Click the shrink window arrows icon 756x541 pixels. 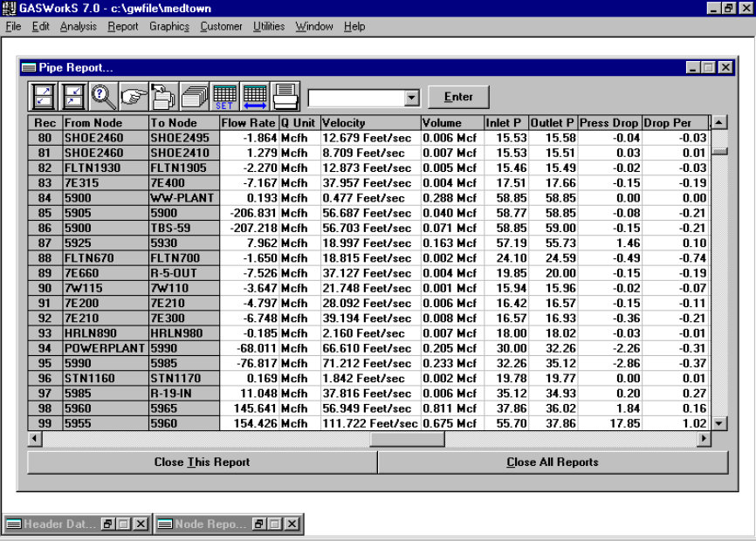(x=73, y=96)
